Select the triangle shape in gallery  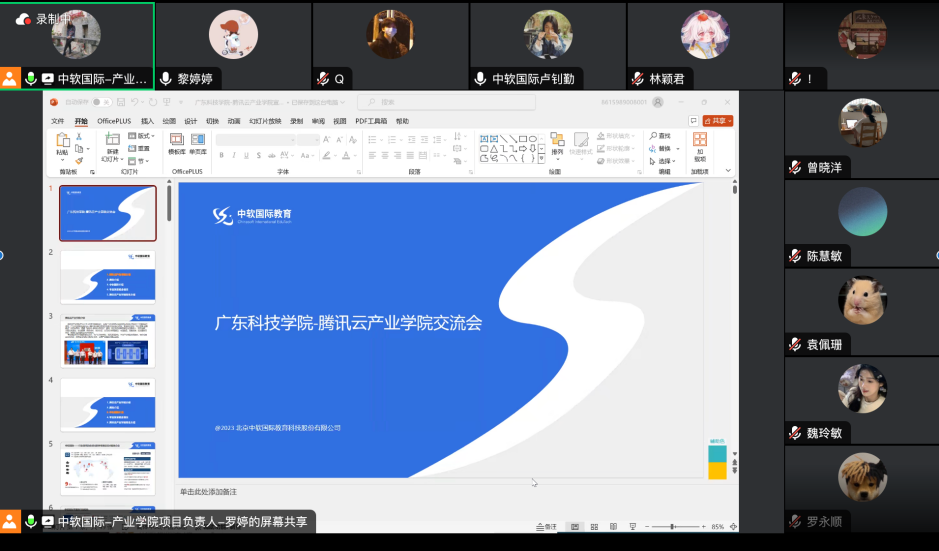pos(494,149)
